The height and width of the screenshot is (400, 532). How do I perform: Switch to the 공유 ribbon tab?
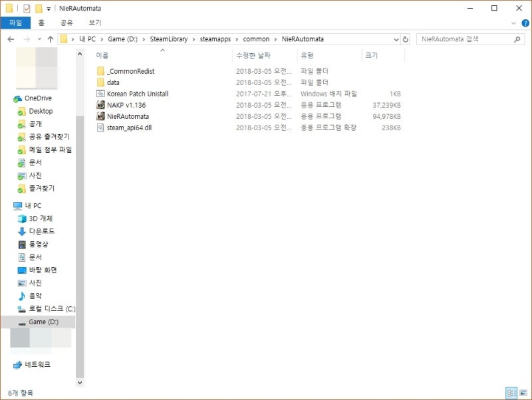[66, 23]
